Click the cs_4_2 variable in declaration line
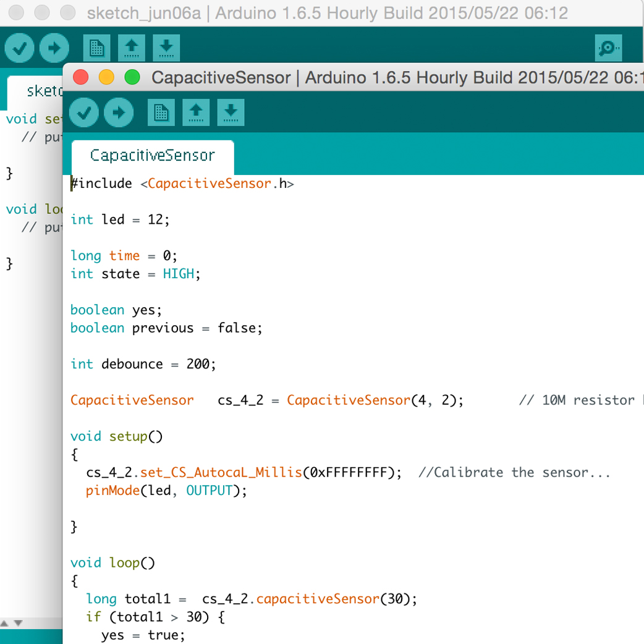The height and width of the screenshot is (644, 644). 240,400
